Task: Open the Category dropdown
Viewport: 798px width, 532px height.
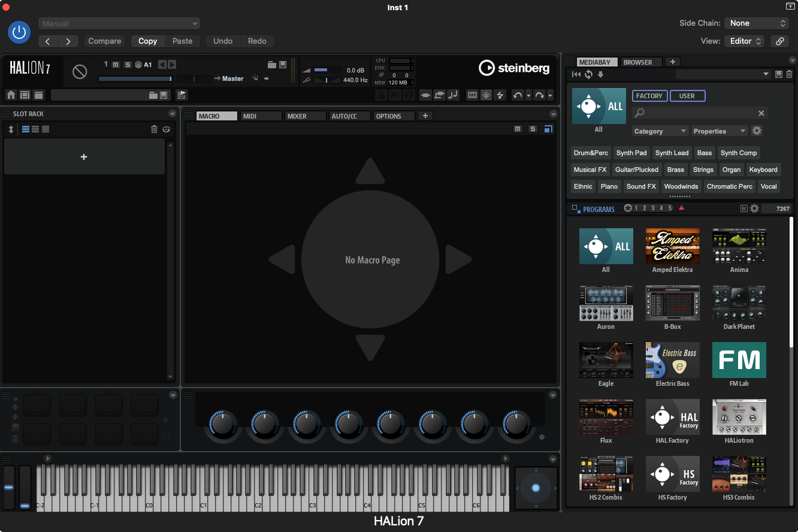Action: [x=660, y=131]
